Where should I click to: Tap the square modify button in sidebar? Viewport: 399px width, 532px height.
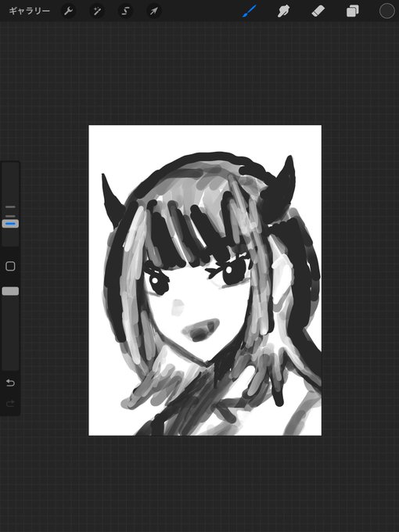tap(10, 266)
